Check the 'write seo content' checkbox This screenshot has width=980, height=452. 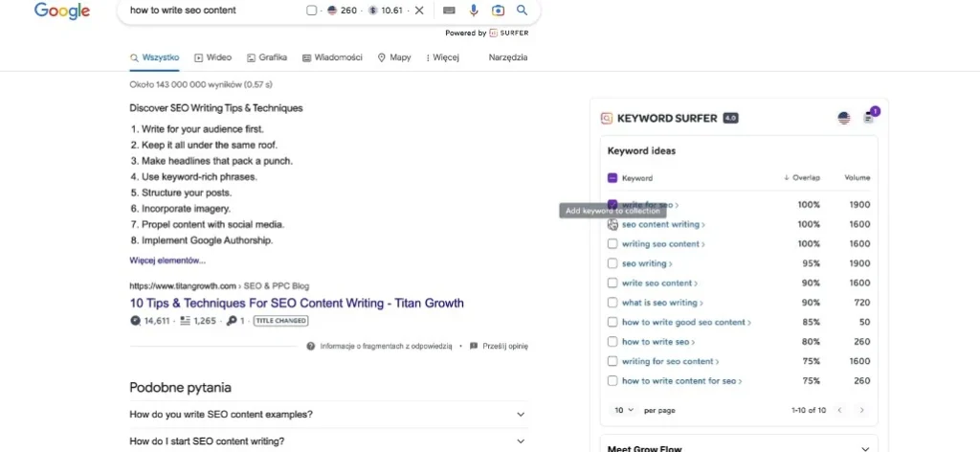(612, 283)
